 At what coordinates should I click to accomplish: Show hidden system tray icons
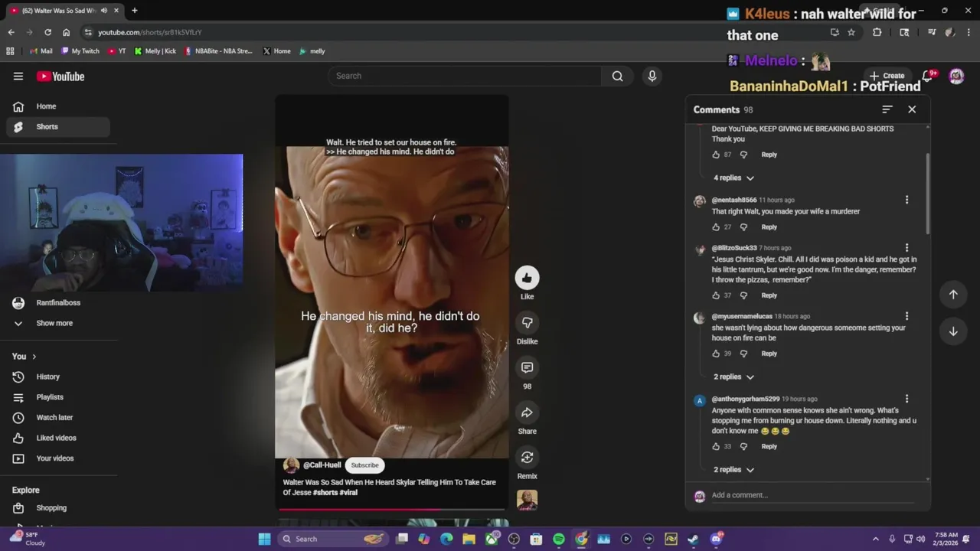(876, 539)
